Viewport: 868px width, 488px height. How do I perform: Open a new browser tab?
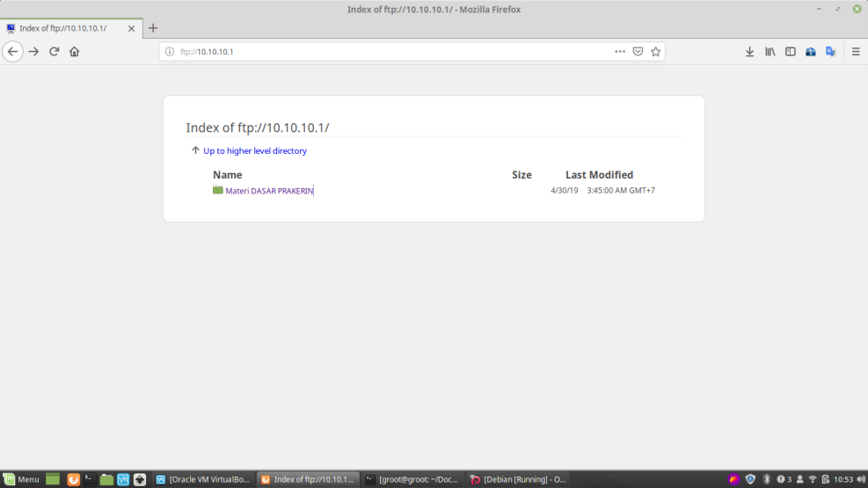point(153,28)
